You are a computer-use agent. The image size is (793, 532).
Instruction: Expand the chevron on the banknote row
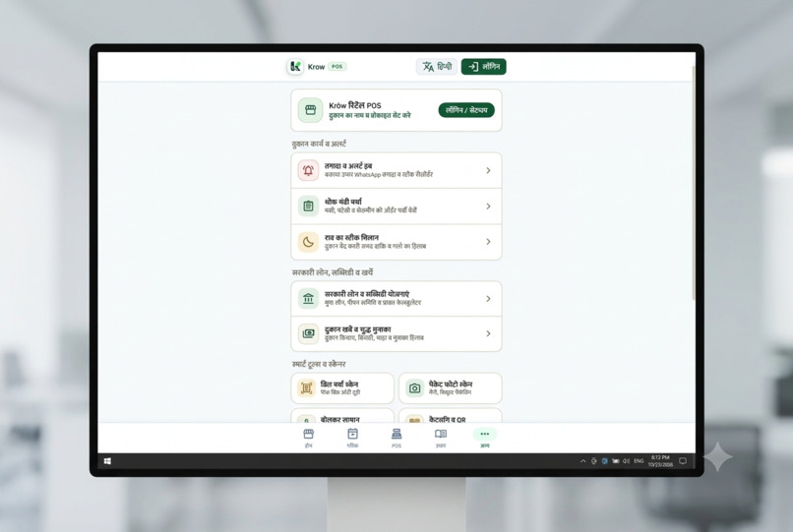point(488,333)
